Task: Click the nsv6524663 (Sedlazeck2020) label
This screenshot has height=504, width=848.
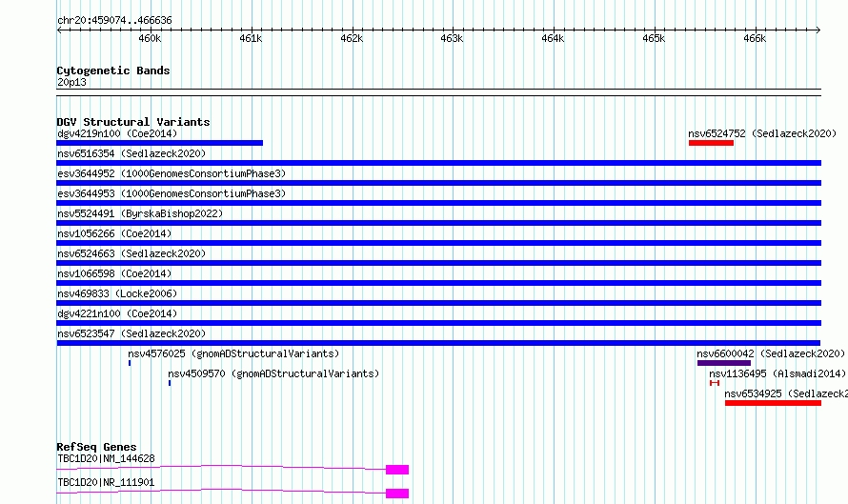Action: 131,253
